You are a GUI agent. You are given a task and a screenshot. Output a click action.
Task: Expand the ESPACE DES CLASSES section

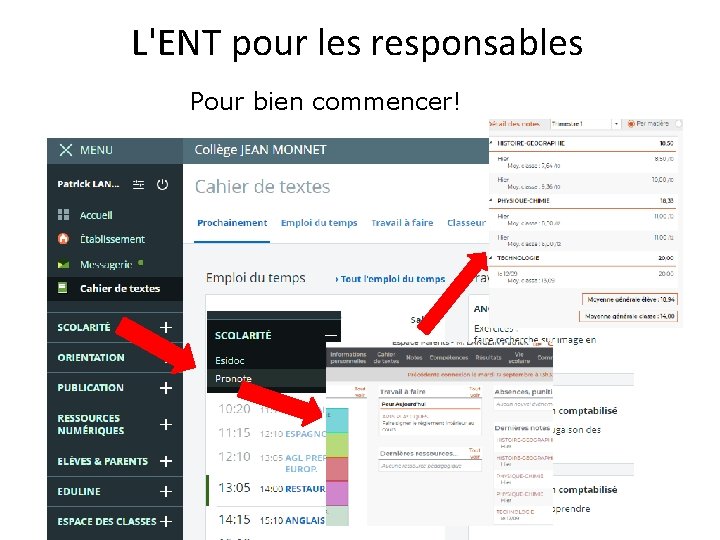[166, 522]
